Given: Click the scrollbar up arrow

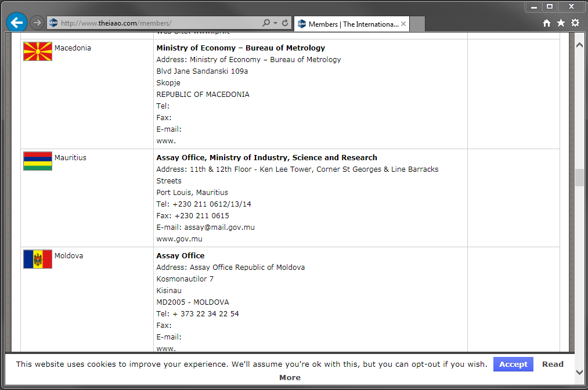Looking at the screenshot, I should [x=579, y=45].
